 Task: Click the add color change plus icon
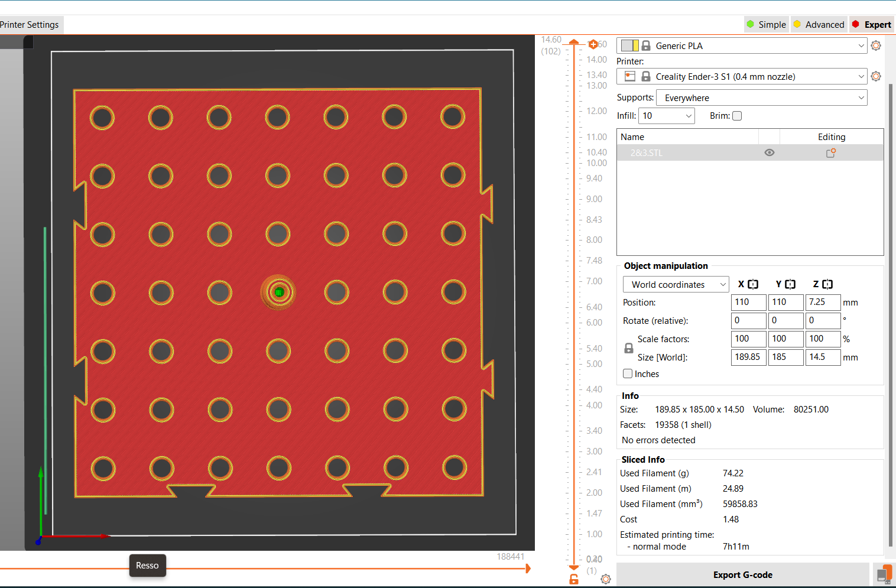pos(593,44)
